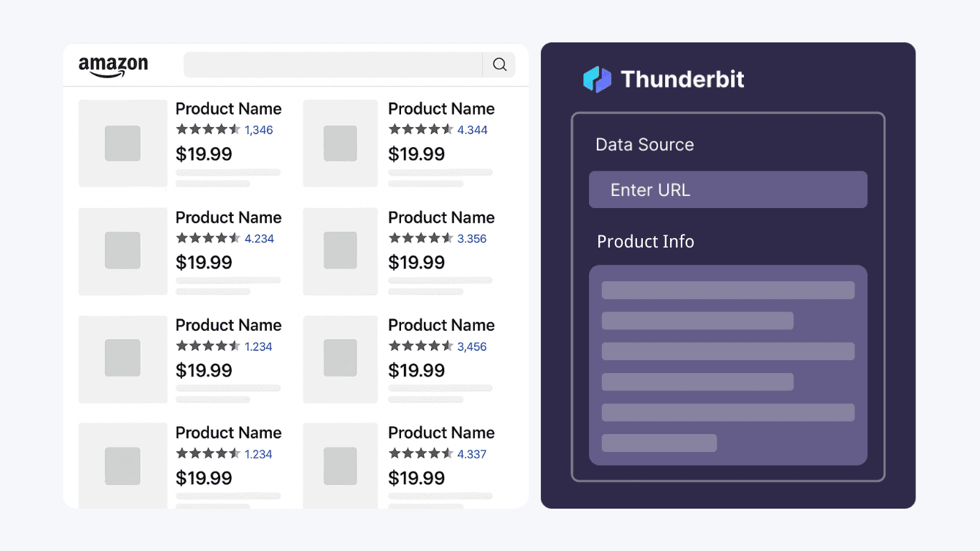This screenshot has height=551, width=980.
Task: Click the Thunderbit brand name text
Action: [682, 79]
